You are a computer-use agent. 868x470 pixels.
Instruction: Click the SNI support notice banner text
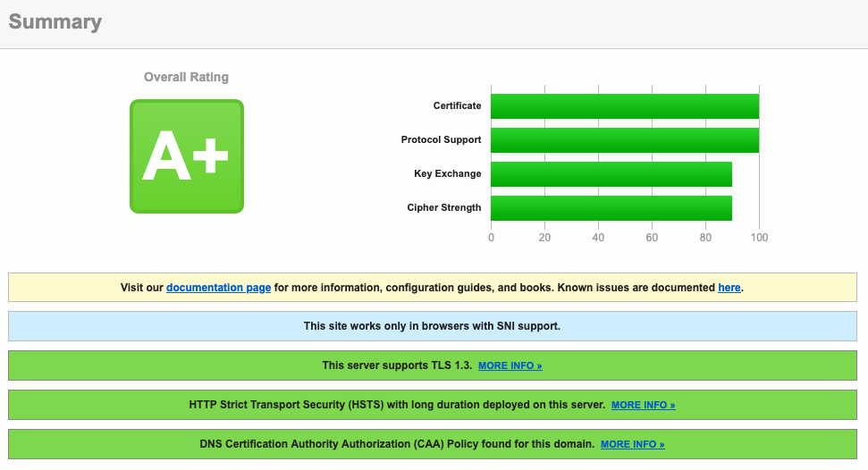pos(432,326)
